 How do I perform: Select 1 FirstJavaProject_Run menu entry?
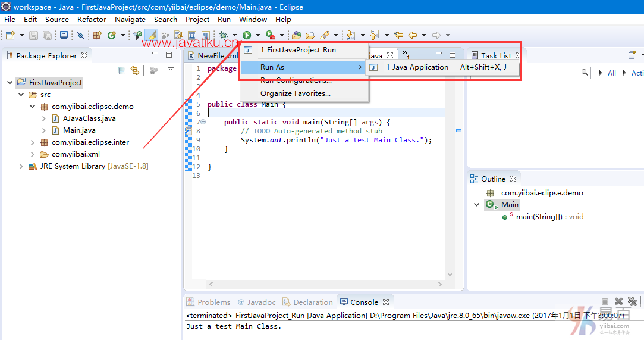pos(303,50)
